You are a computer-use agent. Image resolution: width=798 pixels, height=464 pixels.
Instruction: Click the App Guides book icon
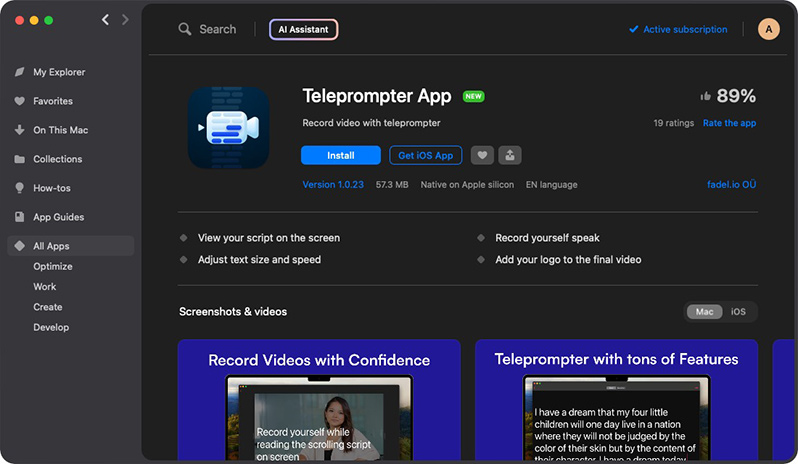19,217
